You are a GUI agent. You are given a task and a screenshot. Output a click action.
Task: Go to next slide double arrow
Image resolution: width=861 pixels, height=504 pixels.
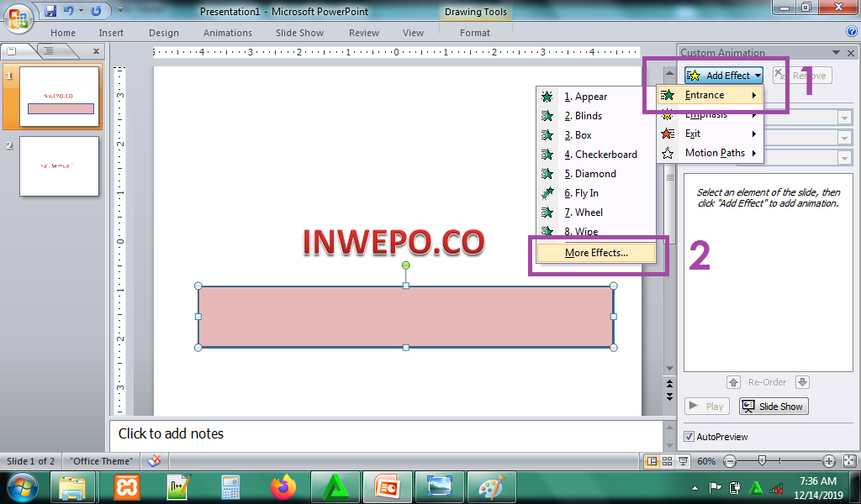coord(669,396)
